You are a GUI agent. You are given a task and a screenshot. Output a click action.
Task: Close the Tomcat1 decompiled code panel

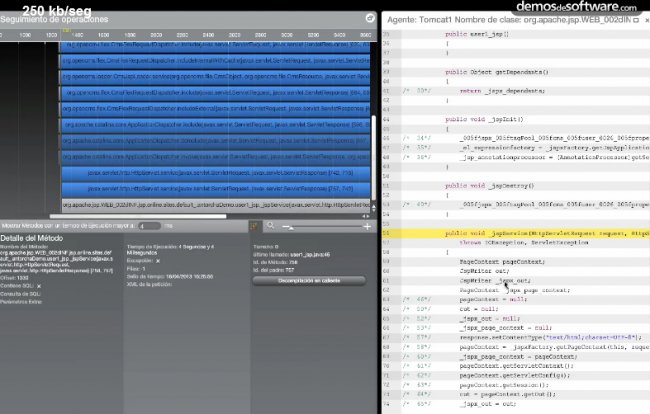point(647,20)
